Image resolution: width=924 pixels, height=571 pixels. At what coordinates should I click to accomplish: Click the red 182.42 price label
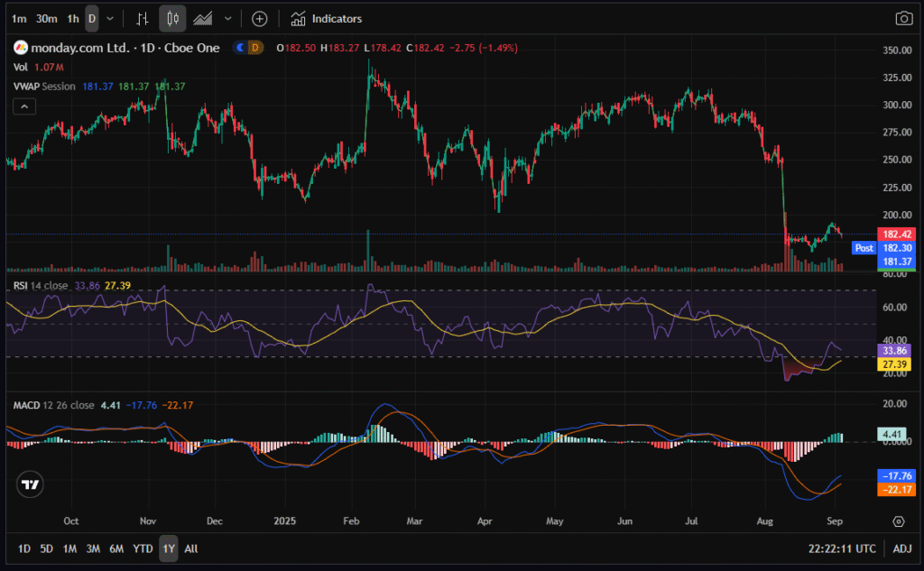tap(899, 234)
